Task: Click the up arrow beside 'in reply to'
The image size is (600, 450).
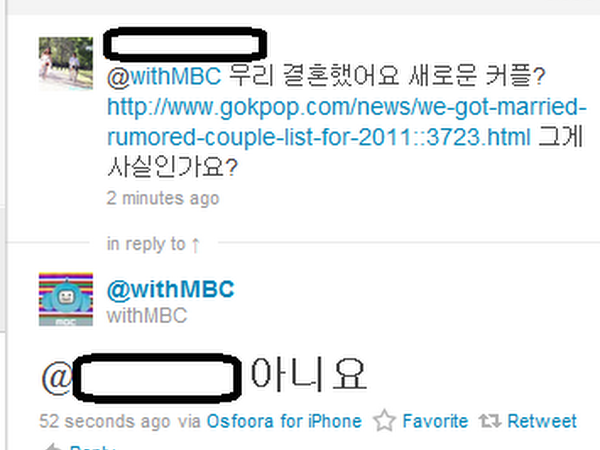Action: (195, 245)
